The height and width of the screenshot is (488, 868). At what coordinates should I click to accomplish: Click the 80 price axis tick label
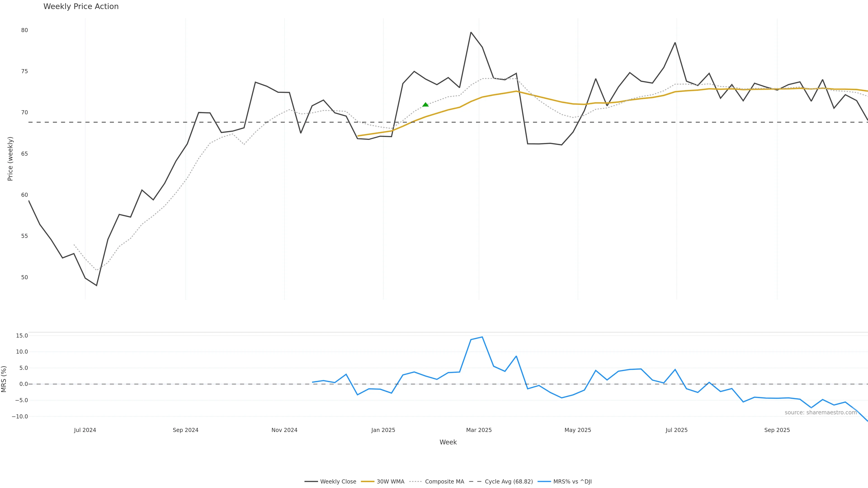click(x=24, y=30)
